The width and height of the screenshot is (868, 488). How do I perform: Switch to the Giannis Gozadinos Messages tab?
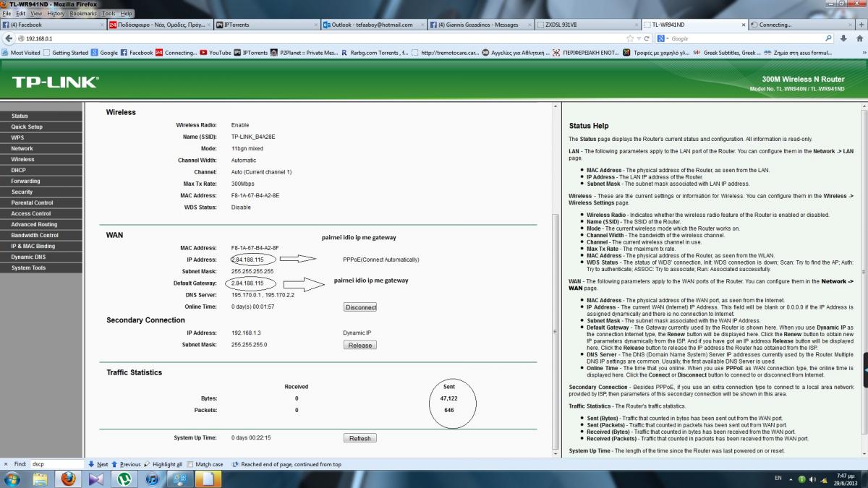(x=480, y=25)
